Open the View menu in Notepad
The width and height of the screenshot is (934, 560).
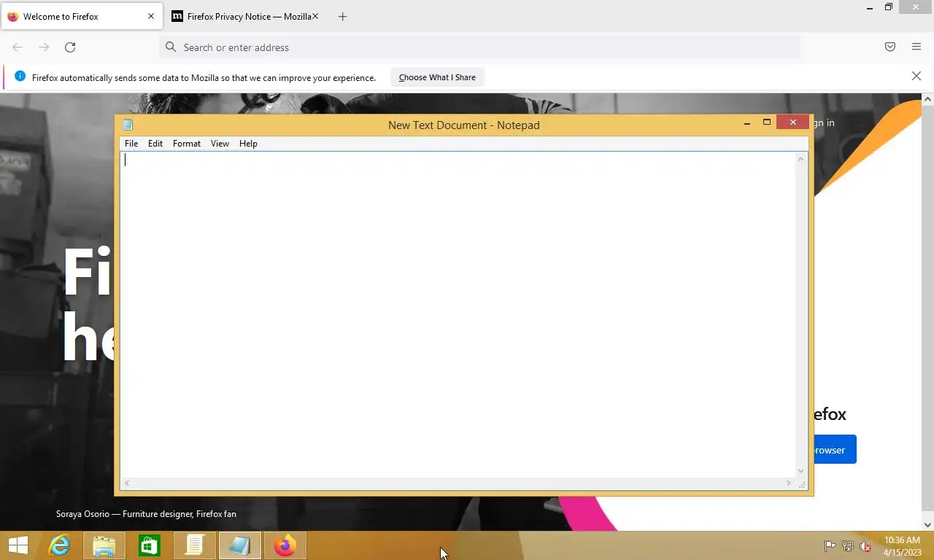pos(220,144)
